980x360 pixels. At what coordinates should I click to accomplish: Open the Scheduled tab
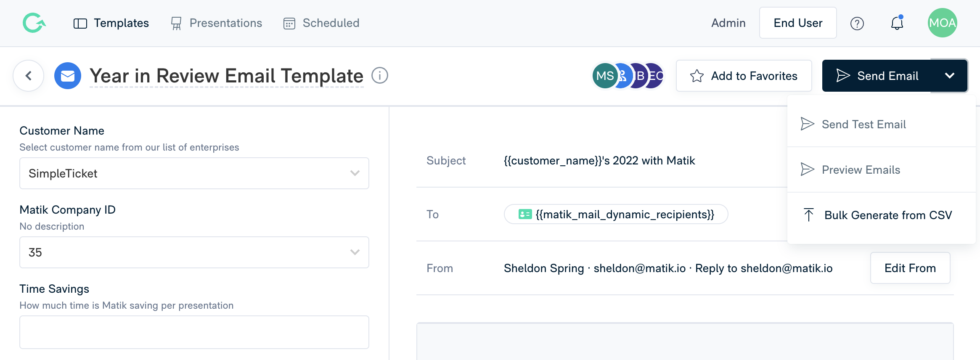coord(321,23)
